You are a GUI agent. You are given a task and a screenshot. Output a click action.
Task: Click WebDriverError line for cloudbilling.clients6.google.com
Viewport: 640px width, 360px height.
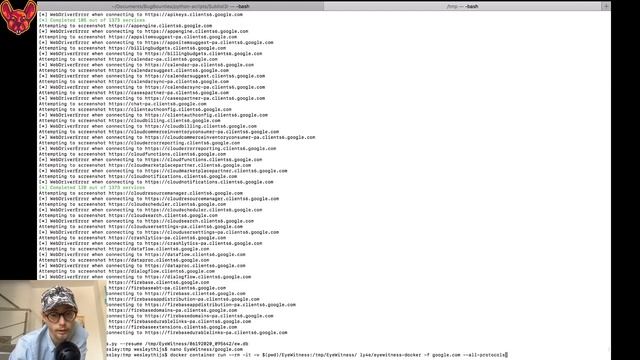click(x=148, y=126)
